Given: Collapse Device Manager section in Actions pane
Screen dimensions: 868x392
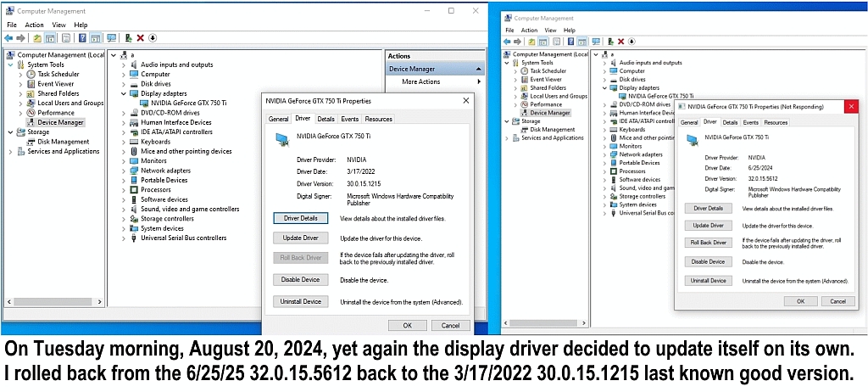Looking at the screenshot, I should pos(479,69).
